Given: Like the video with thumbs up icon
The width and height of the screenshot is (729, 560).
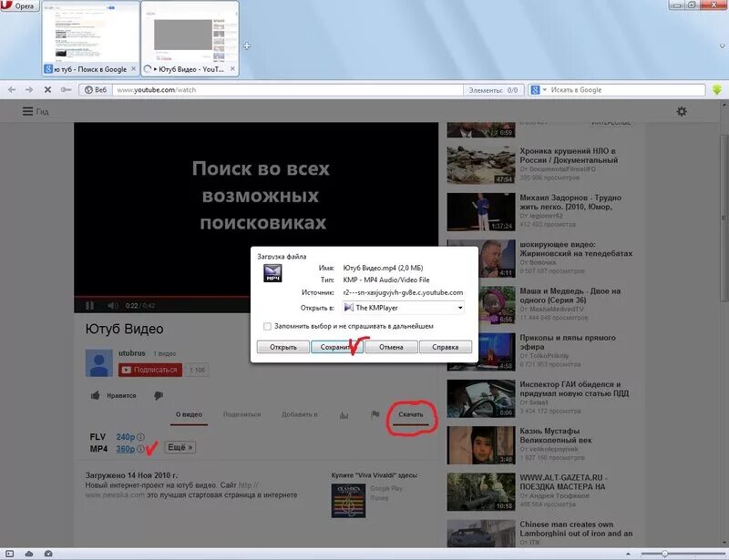Looking at the screenshot, I should click(x=96, y=395).
